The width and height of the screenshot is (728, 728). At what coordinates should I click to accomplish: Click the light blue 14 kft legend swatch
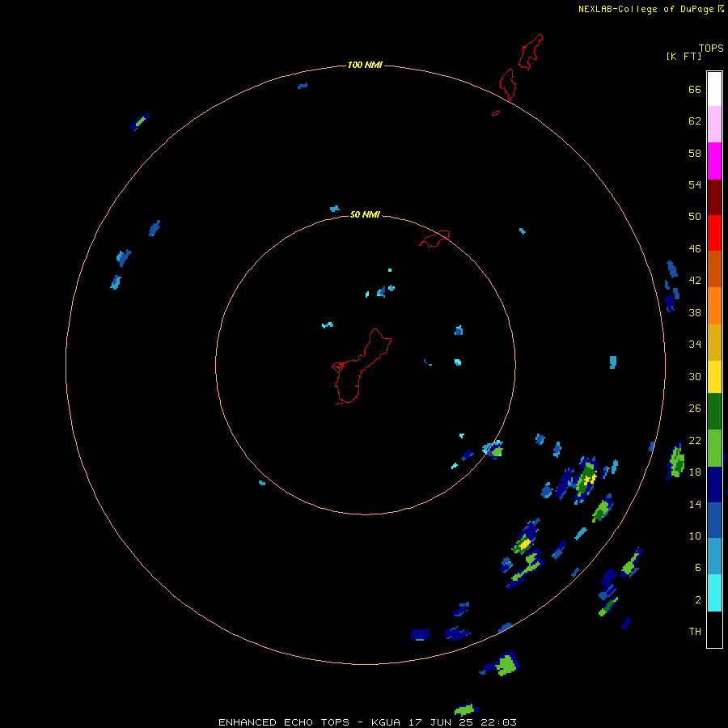[714, 557]
